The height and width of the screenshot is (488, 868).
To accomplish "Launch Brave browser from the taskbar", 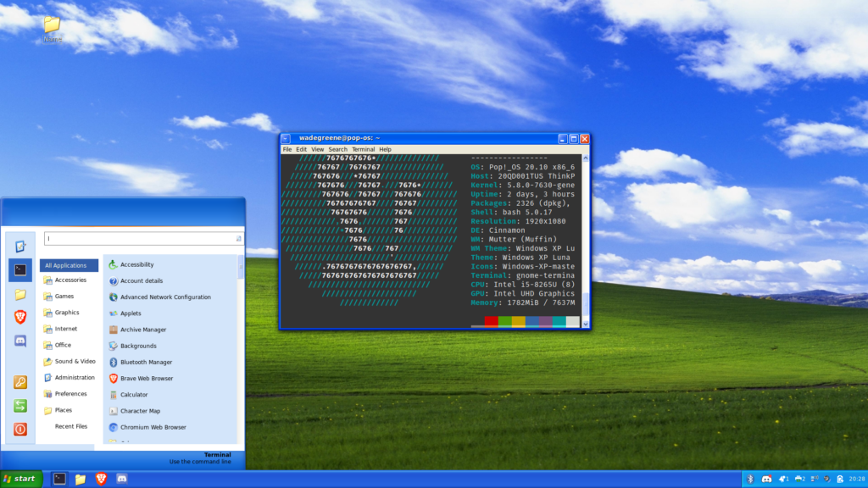I will [101, 479].
